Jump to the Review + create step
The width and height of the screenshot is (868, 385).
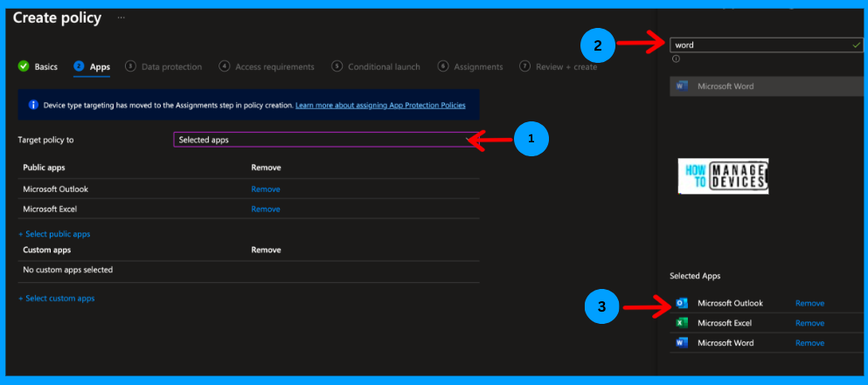click(564, 66)
